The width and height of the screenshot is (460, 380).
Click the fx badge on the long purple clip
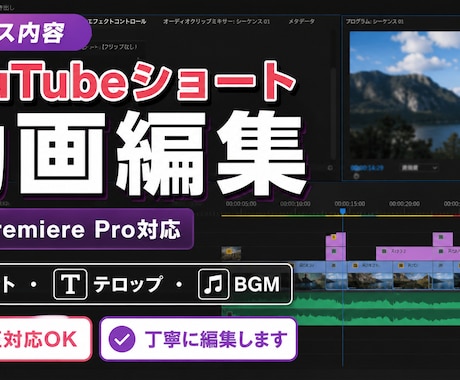point(384,251)
